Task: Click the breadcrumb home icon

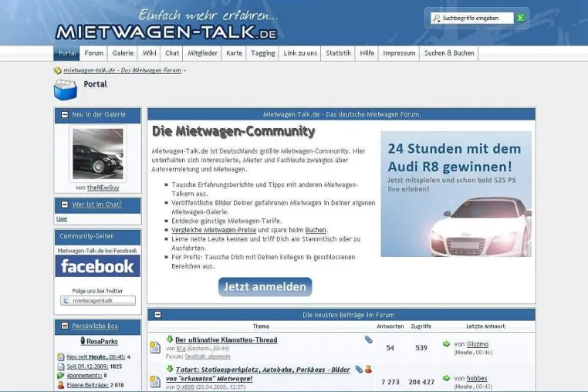Action: click(x=58, y=70)
